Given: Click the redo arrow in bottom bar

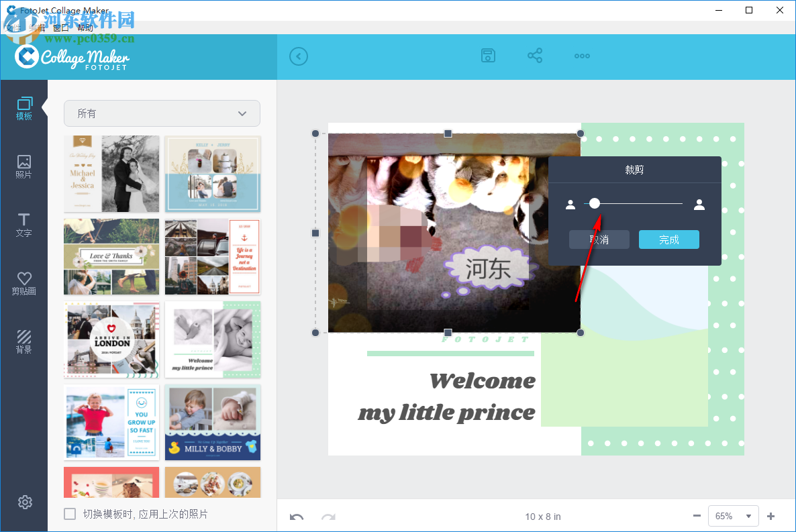Looking at the screenshot, I should tap(328, 516).
